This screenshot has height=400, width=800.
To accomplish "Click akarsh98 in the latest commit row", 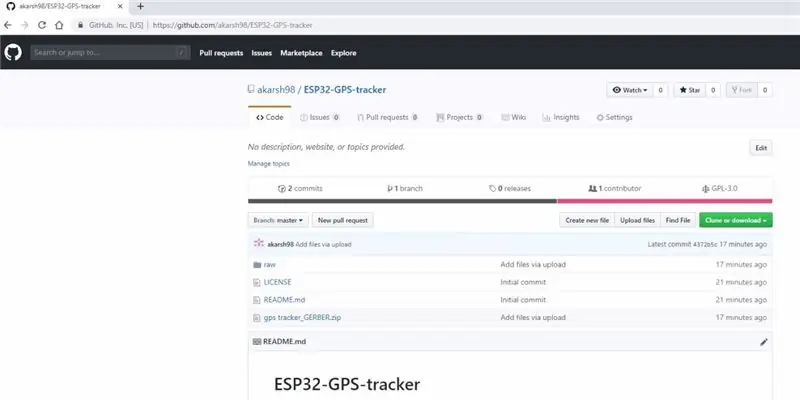I will point(280,244).
